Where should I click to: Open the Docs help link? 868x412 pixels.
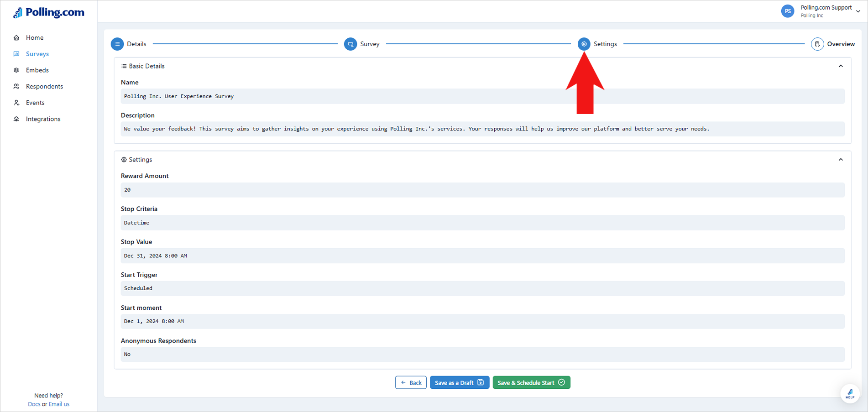(x=34, y=404)
